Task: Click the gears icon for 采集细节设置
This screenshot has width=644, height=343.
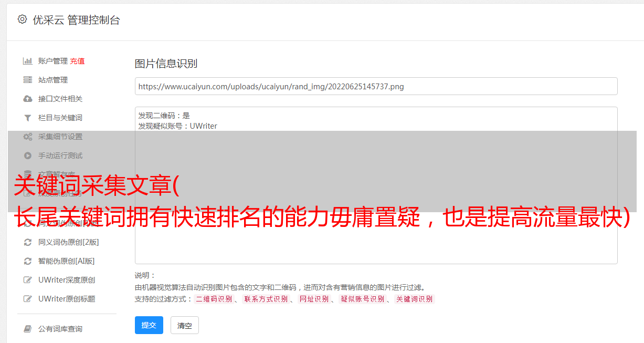Action: click(x=28, y=137)
